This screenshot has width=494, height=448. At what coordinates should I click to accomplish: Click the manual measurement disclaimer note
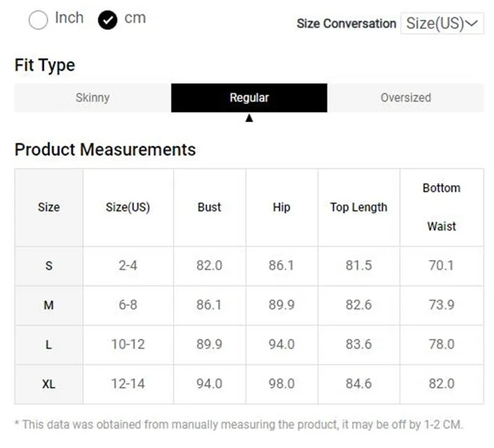[x=238, y=424]
